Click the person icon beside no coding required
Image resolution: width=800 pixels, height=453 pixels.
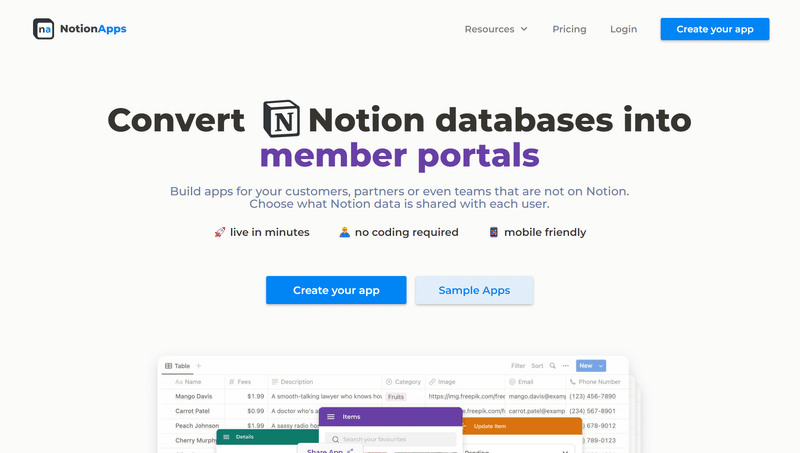345,232
